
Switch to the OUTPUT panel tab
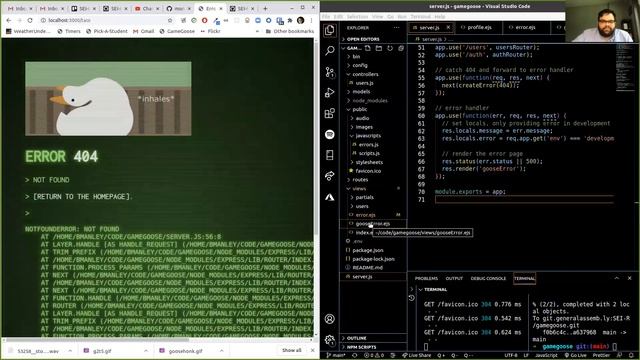[454, 278]
